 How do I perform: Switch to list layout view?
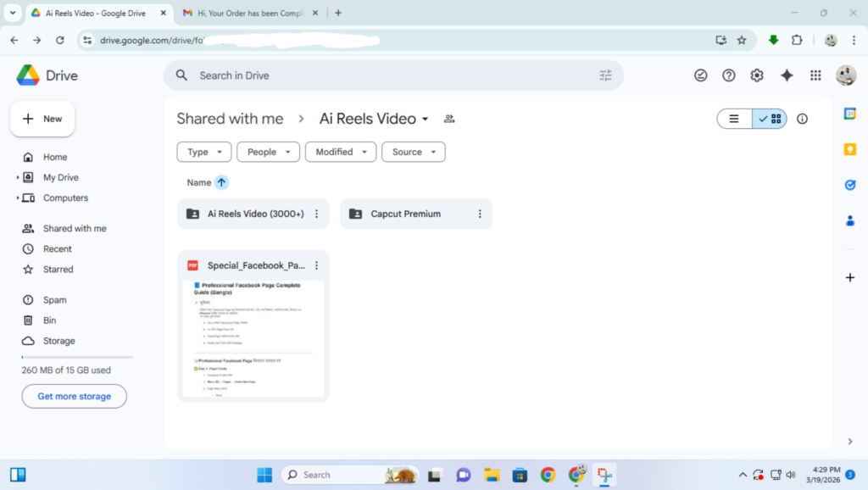735,119
